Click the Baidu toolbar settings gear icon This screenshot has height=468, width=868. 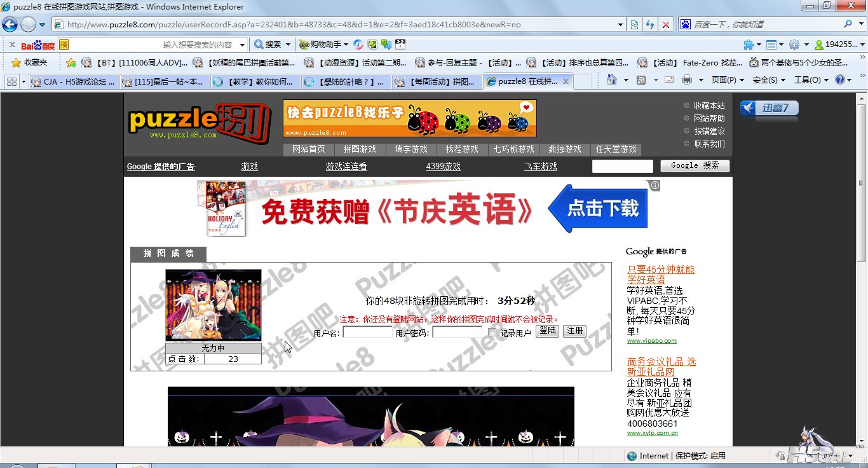(x=794, y=45)
